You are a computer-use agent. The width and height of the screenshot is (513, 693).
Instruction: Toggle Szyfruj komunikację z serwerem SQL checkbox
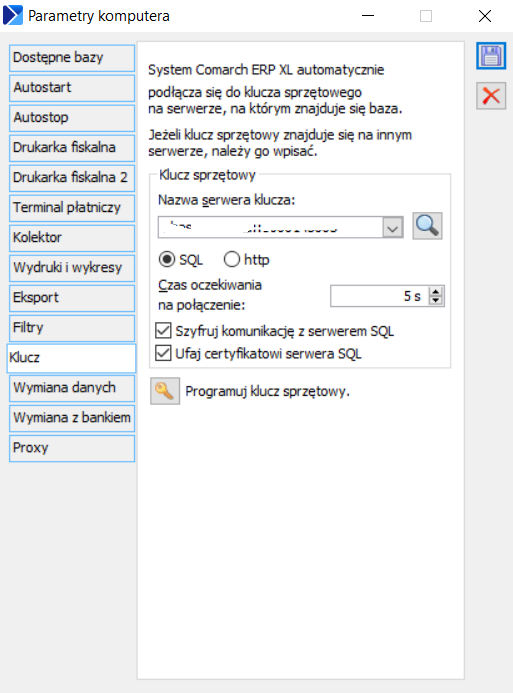coord(163,330)
